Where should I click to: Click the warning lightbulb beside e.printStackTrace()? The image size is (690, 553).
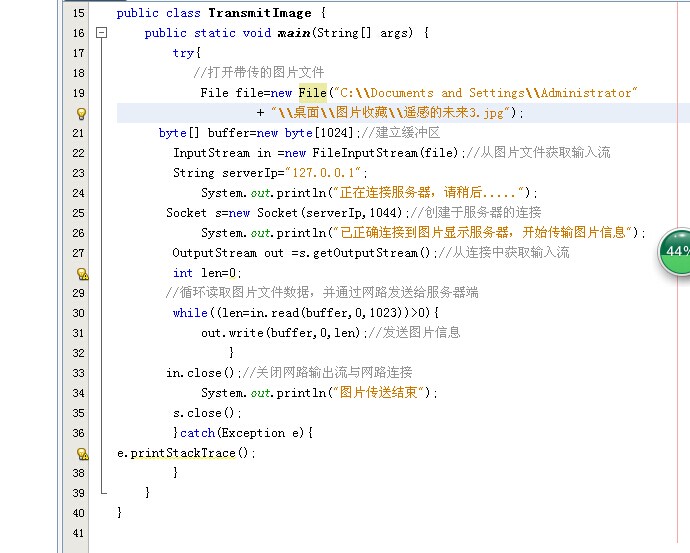pos(82,454)
